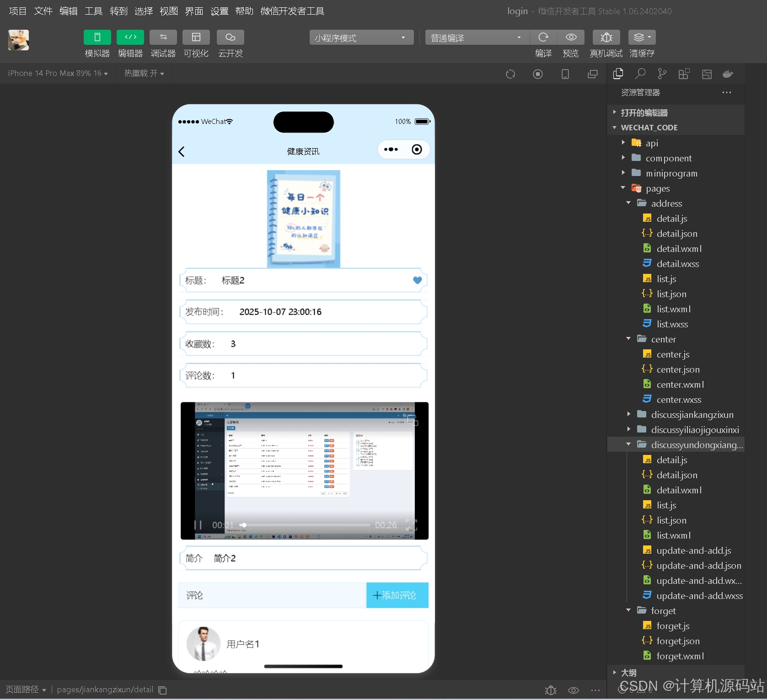Screen dimensions: 767x700
Task: Open the 热重载 hot reload dropdown
Action: (144, 74)
